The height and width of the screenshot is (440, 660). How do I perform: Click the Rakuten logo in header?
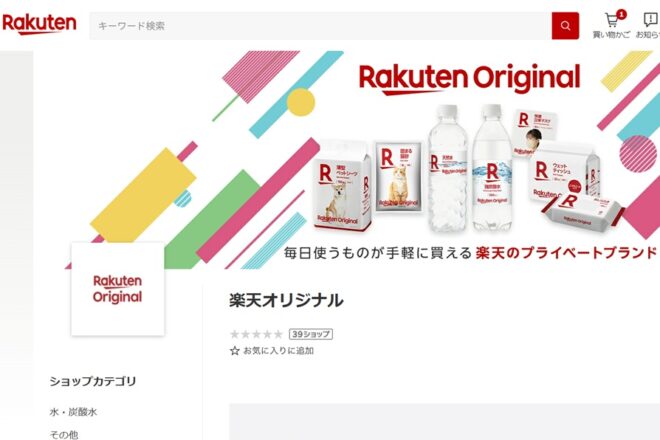39,24
